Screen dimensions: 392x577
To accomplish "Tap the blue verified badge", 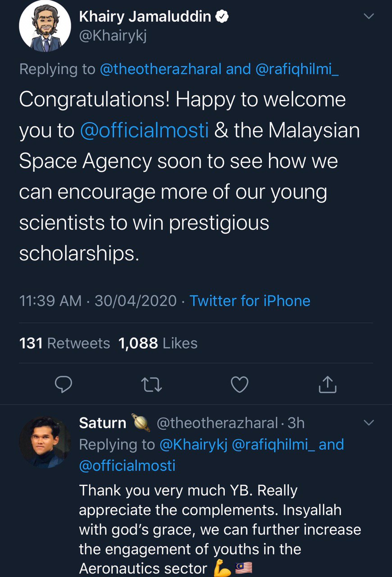I will pyautogui.click(x=222, y=17).
